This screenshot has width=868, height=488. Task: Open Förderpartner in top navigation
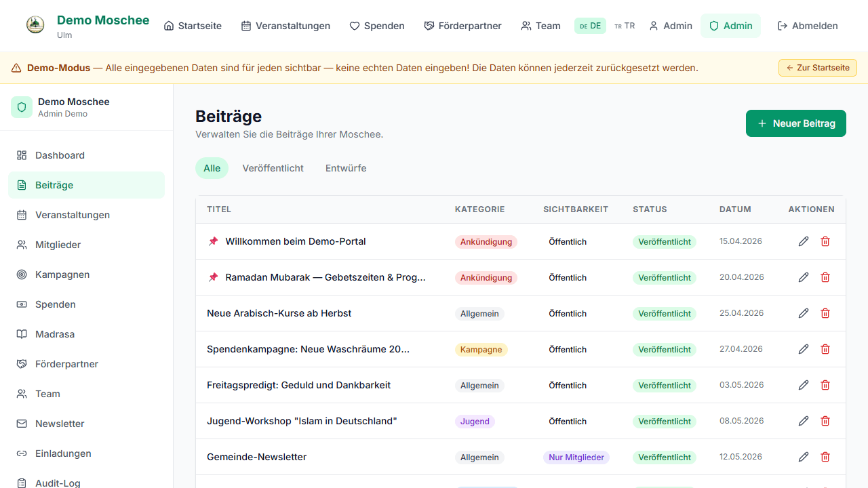tap(463, 26)
